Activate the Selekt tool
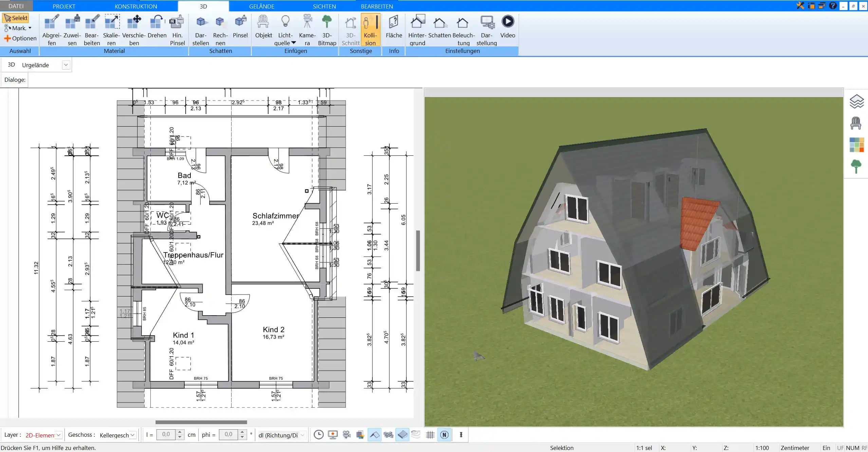868x452 pixels. [x=16, y=18]
